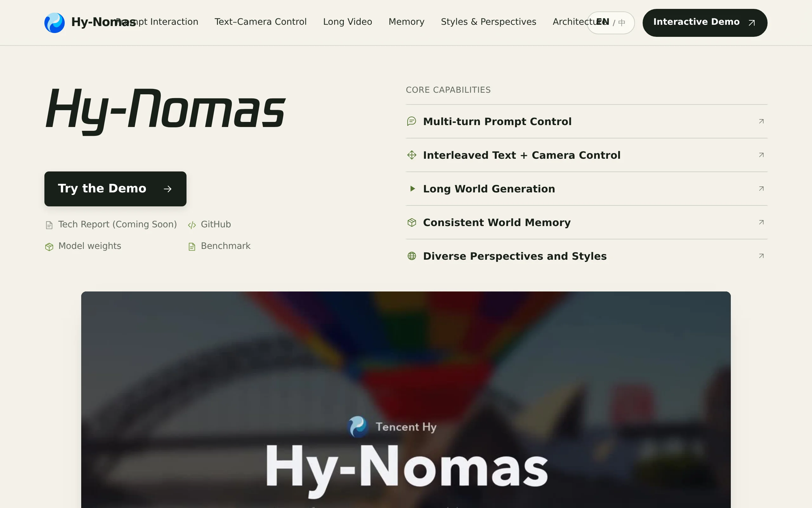Open Styles & Perspectives nav item
Image resolution: width=812 pixels, height=508 pixels.
(488, 22)
